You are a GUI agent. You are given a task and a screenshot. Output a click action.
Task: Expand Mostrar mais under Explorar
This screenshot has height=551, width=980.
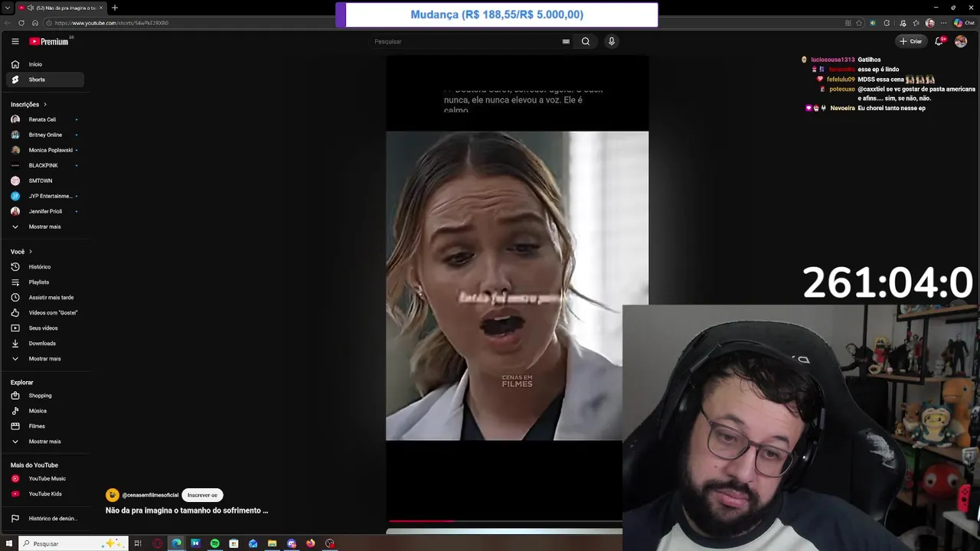44,442
